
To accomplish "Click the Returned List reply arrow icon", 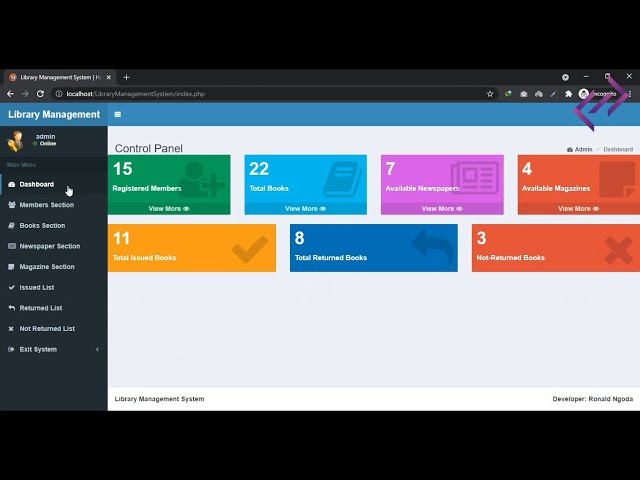I will (11, 308).
